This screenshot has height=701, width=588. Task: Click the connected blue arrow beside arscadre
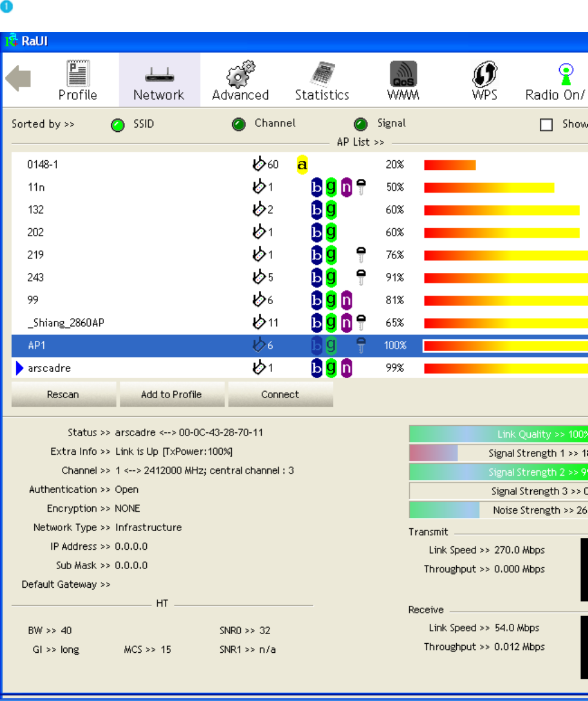tap(19, 368)
